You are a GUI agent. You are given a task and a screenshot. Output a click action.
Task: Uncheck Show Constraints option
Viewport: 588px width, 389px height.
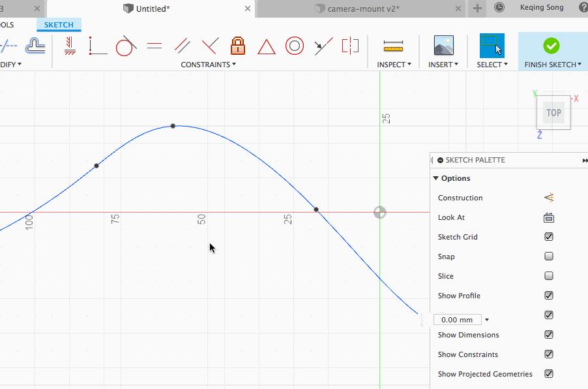[549, 354]
